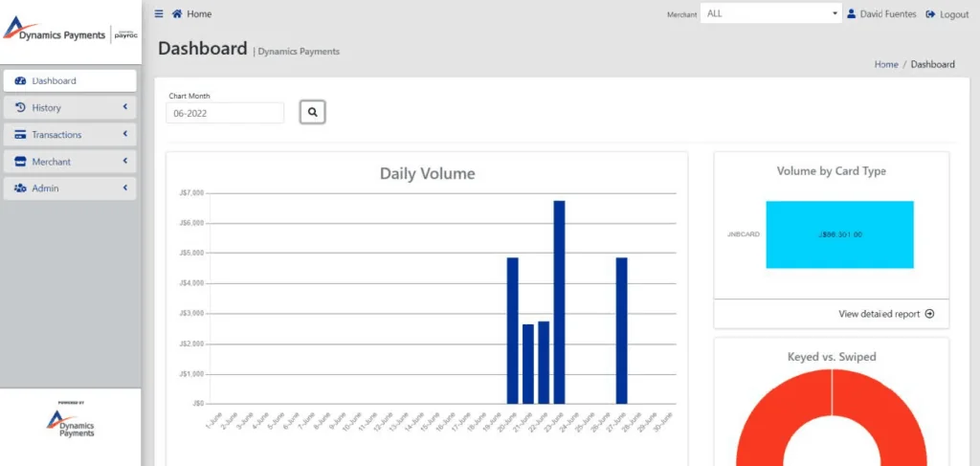Click the Logout arrow icon
Screen dimensions: 980x466
pyautogui.click(x=930, y=13)
